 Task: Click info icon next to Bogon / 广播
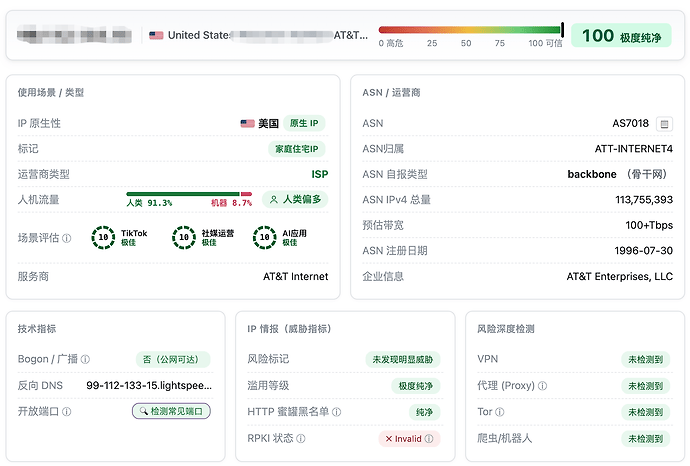[85, 360]
